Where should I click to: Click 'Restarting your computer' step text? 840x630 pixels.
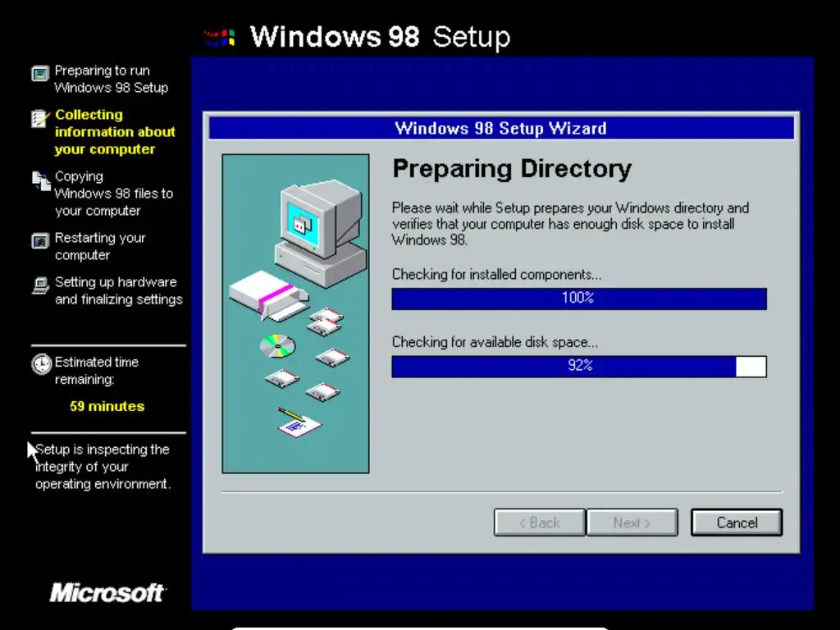[100, 246]
